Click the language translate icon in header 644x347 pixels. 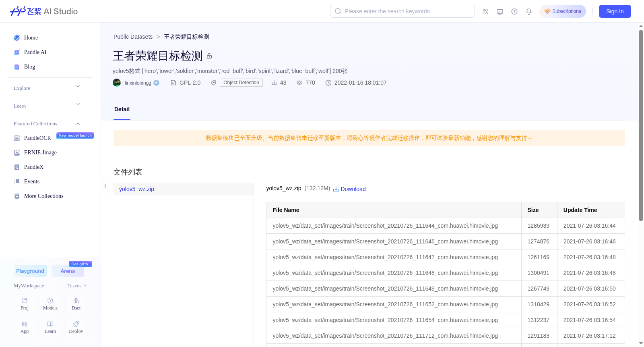point(485,11)
